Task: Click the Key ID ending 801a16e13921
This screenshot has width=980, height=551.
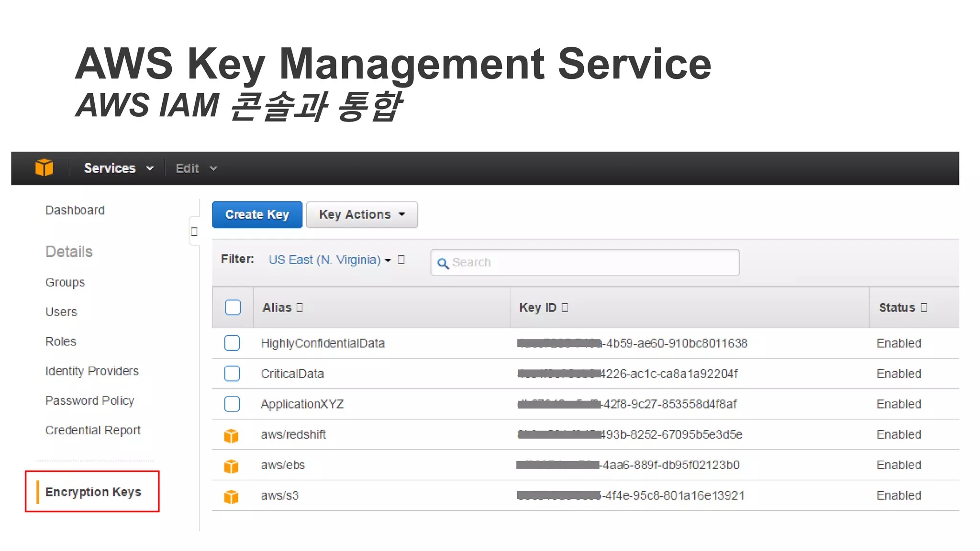Action: [631, 496]
